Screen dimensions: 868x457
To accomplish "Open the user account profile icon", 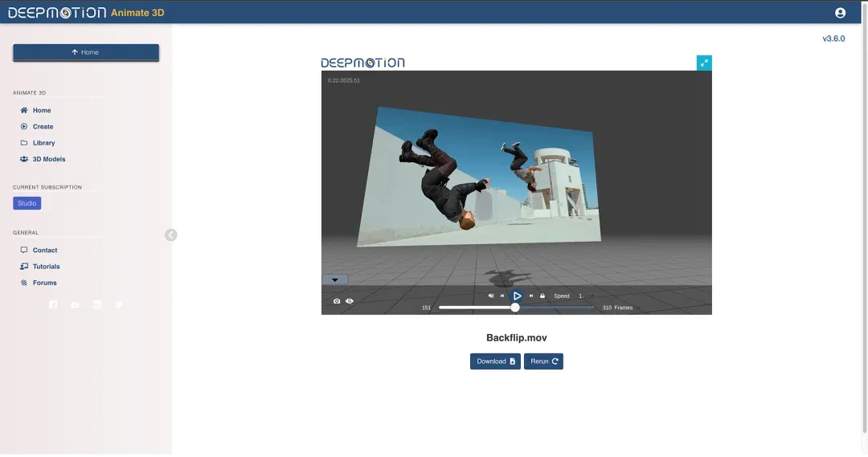I will point(840,13).
